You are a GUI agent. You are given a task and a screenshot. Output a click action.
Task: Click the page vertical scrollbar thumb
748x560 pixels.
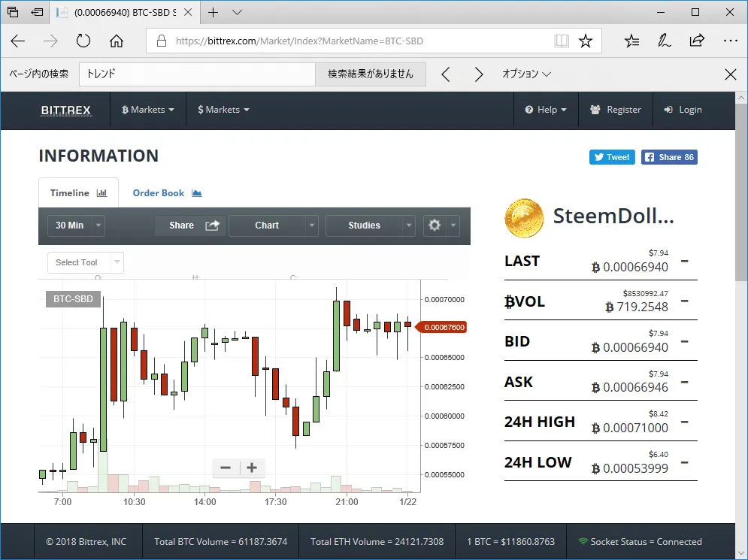[x=740, y=192]
